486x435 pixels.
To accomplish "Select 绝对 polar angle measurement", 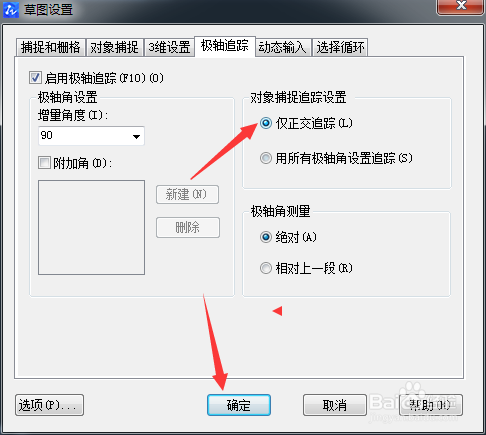I will click(266, 237).
